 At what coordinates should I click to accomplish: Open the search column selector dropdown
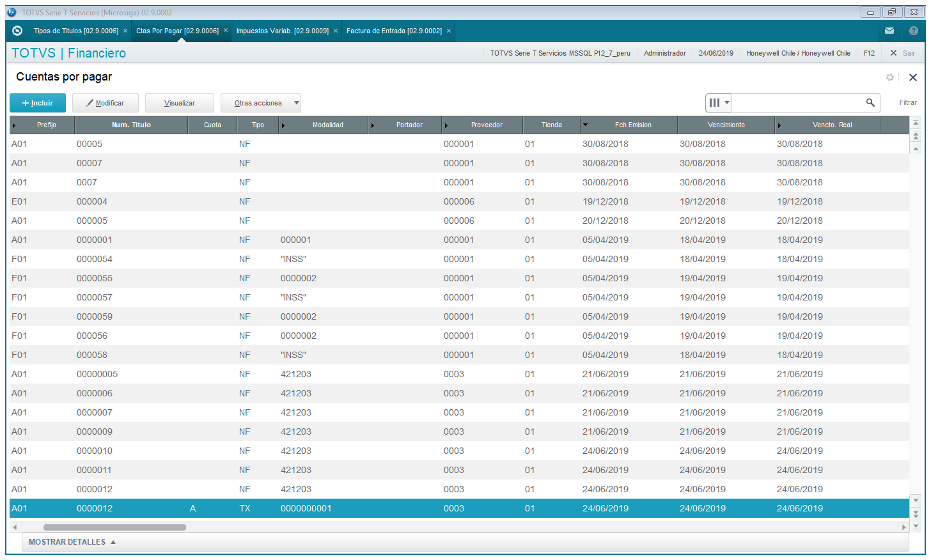pyautogui.click(x=719, y=102)
